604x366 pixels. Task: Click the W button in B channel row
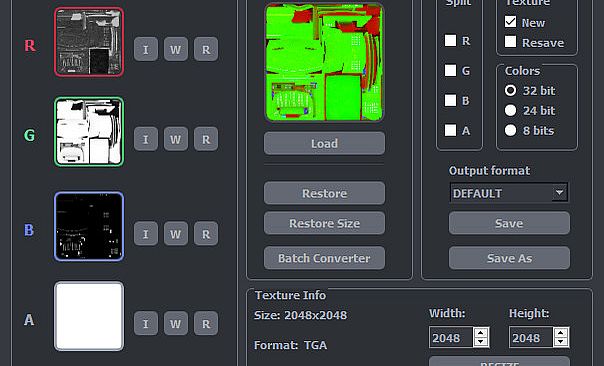click(x=176, y=233)
